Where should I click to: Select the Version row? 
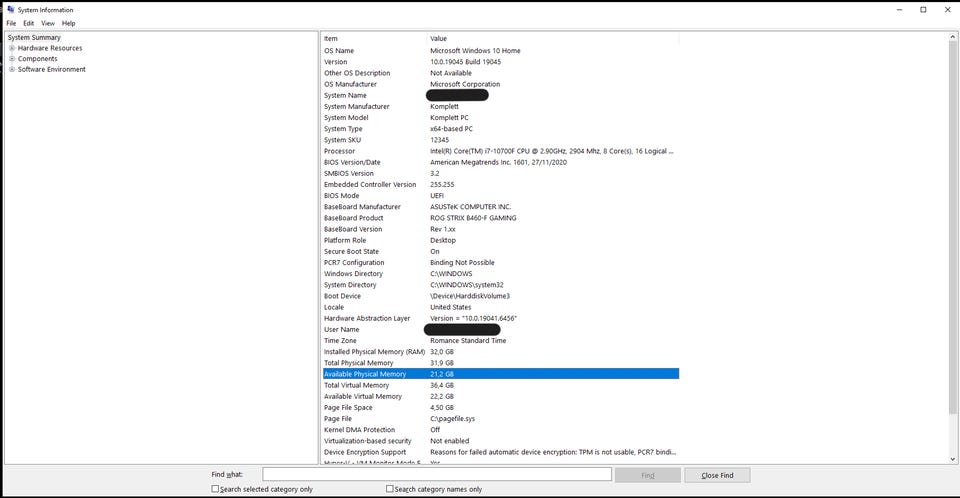tap(501, 62)
